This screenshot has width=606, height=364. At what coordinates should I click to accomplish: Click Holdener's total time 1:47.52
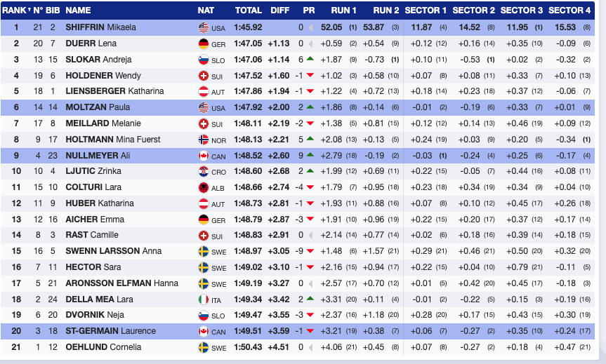(248, 76)
